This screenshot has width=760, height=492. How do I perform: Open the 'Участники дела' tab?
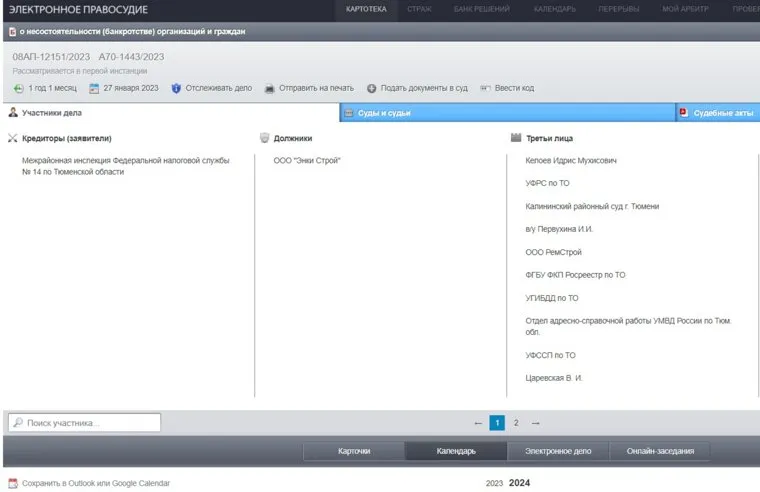[51, 113]
